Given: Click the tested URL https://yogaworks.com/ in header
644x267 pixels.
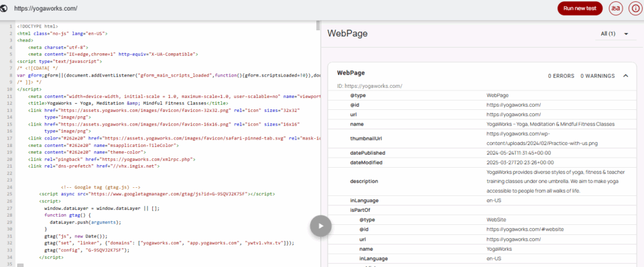Looking at the screenshot, I should (45, 8).
